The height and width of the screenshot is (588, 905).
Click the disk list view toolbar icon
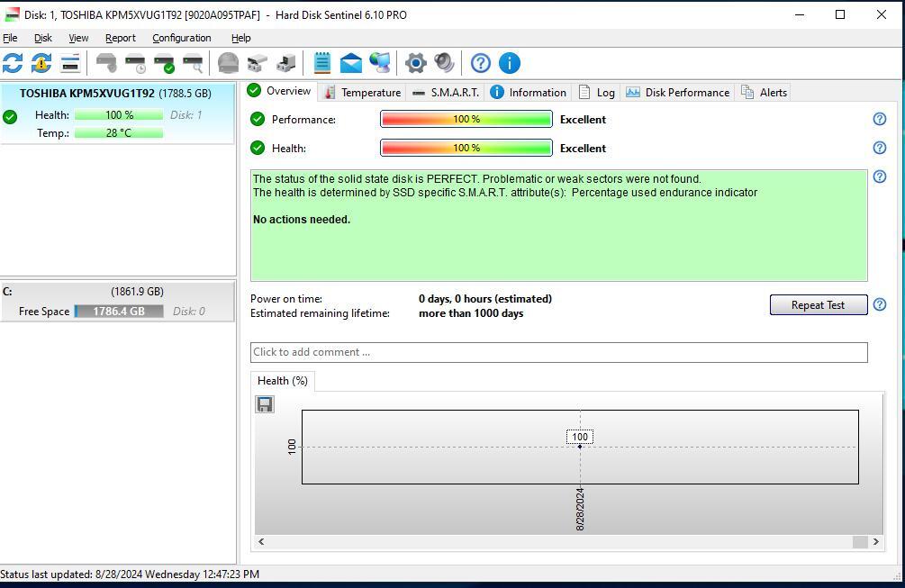(x=70, y=63)
